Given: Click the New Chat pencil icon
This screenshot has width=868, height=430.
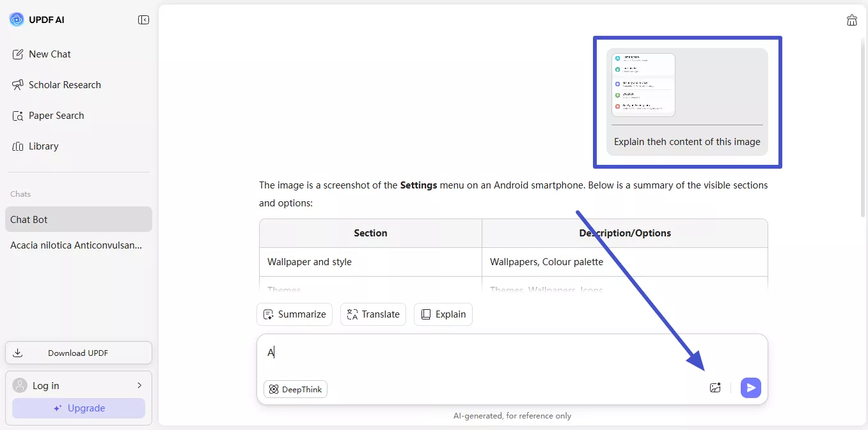Looking at the screenshot, I should coord(18,54).
